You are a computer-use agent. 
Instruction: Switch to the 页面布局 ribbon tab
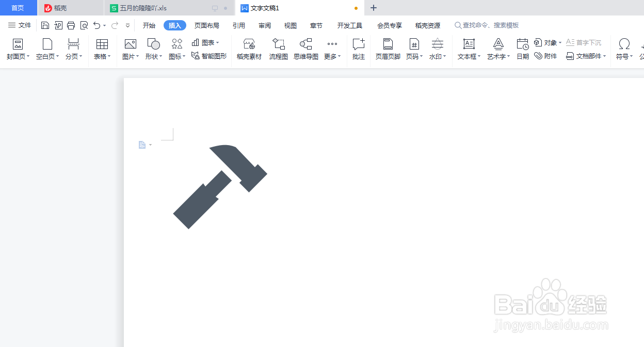[207, 25]
